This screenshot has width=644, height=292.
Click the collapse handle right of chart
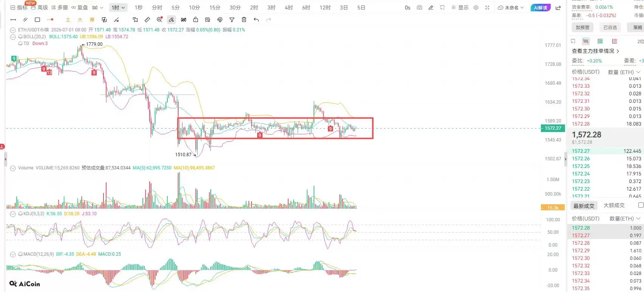[565, 159]
